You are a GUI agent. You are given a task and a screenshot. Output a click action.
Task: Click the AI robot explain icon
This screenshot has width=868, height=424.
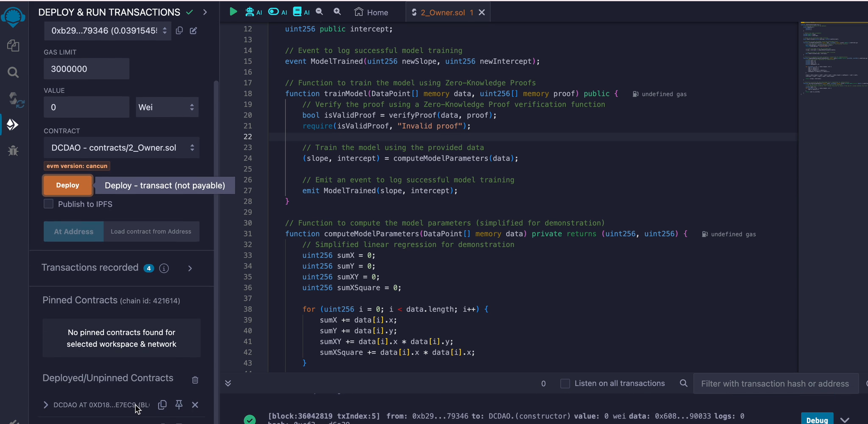tap(253, 12)
